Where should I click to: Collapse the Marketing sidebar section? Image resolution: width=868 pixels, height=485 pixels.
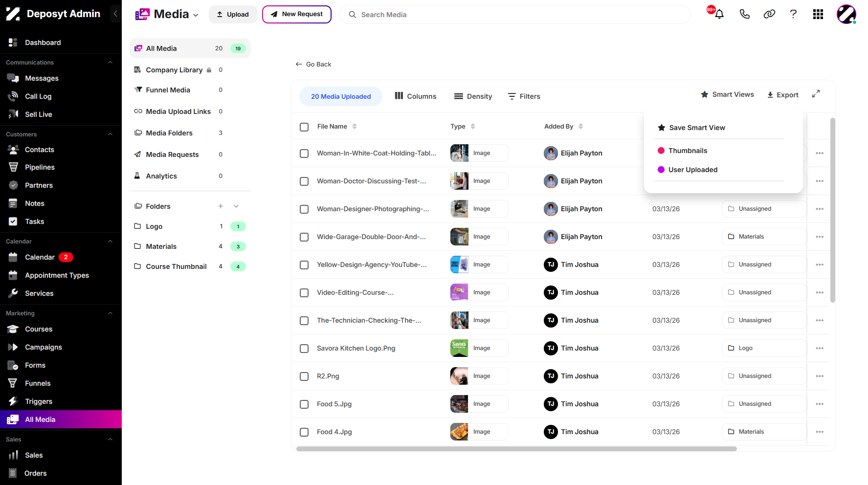click(x=111, y=313)
